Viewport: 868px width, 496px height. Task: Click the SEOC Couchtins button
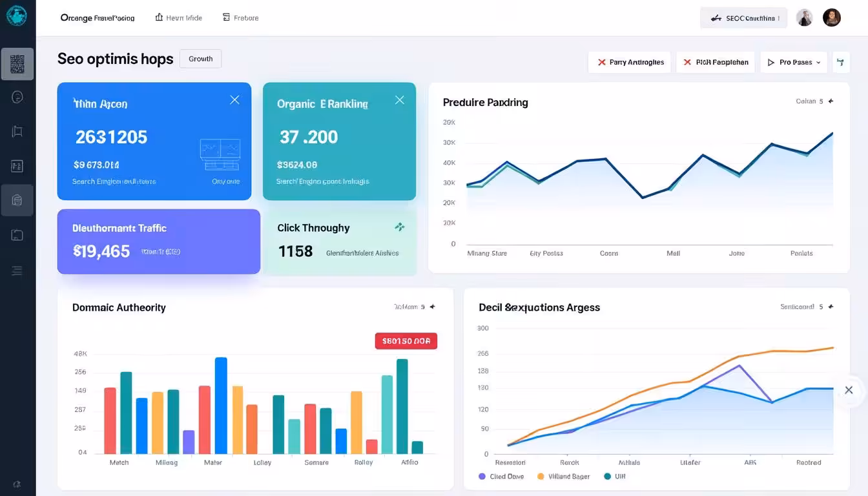(x=744, y=18)
